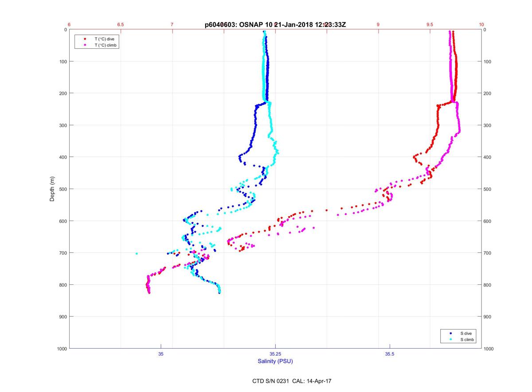Click depth tick 700 on right-hand axis
532x392 pixels.
point(488,253)
